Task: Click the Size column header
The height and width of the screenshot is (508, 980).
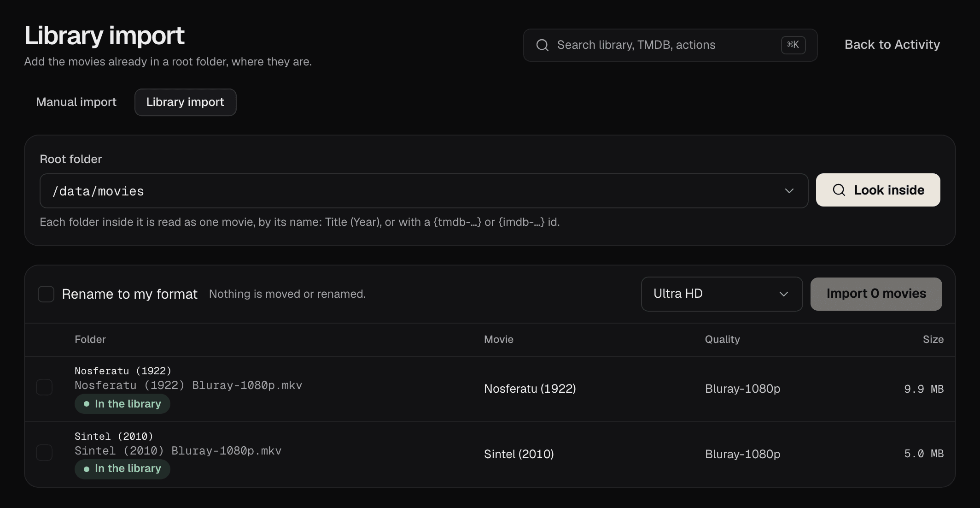Action: (933, 340)
